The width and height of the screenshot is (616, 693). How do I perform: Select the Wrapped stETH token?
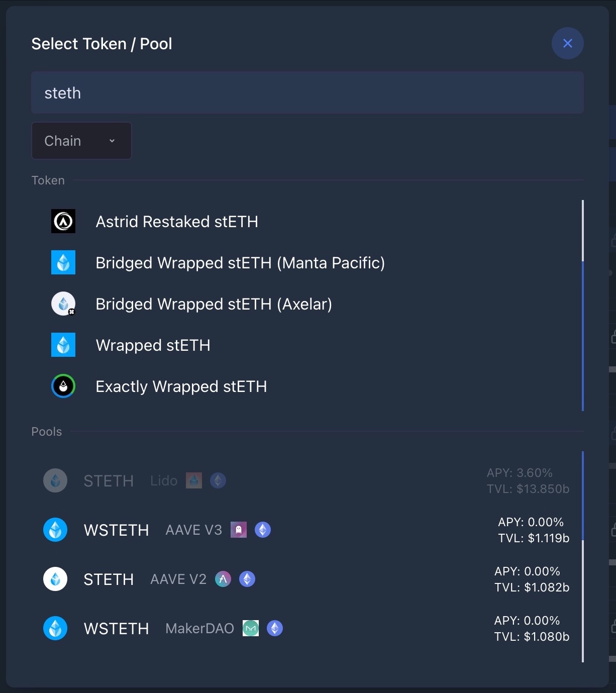pos(153,345)
